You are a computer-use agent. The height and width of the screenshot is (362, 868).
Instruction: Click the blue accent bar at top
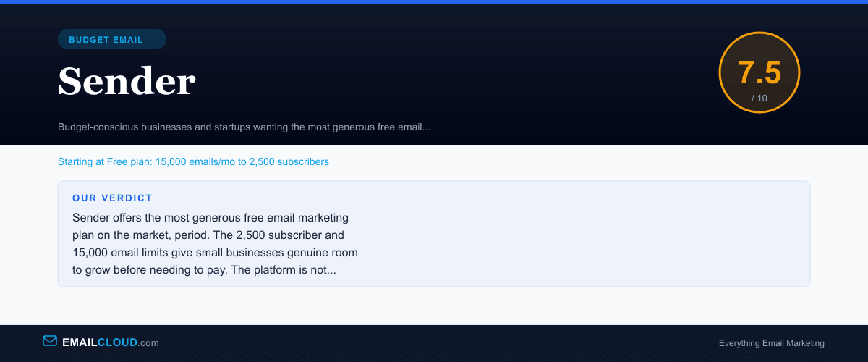[434, 1]
